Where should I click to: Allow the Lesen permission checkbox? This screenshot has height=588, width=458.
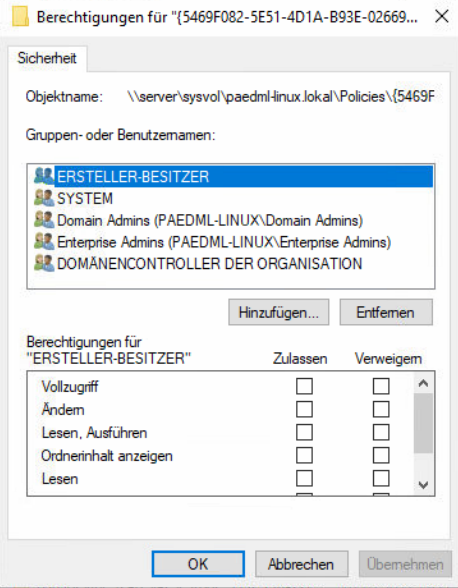304,478
